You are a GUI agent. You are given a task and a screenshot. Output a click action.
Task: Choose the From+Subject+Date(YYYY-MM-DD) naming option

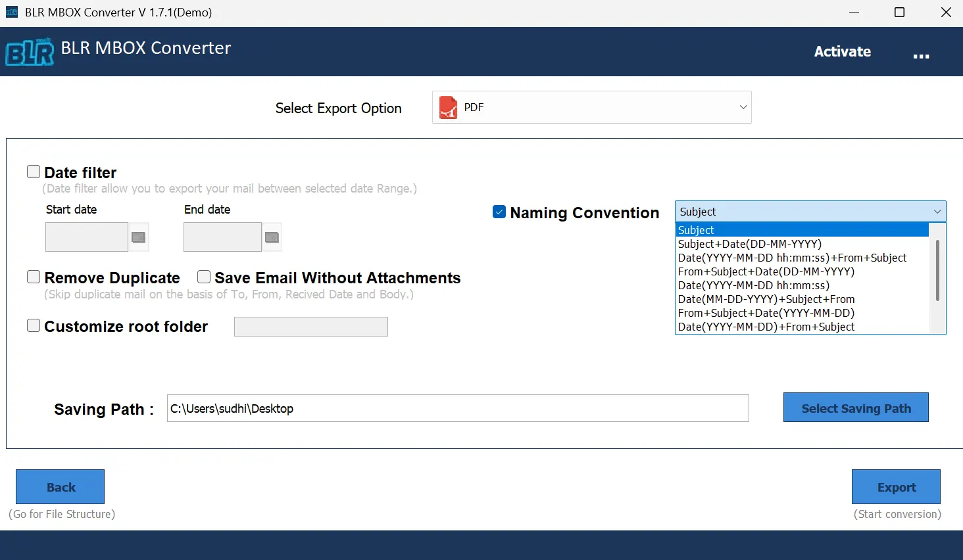tap(766, 313)
